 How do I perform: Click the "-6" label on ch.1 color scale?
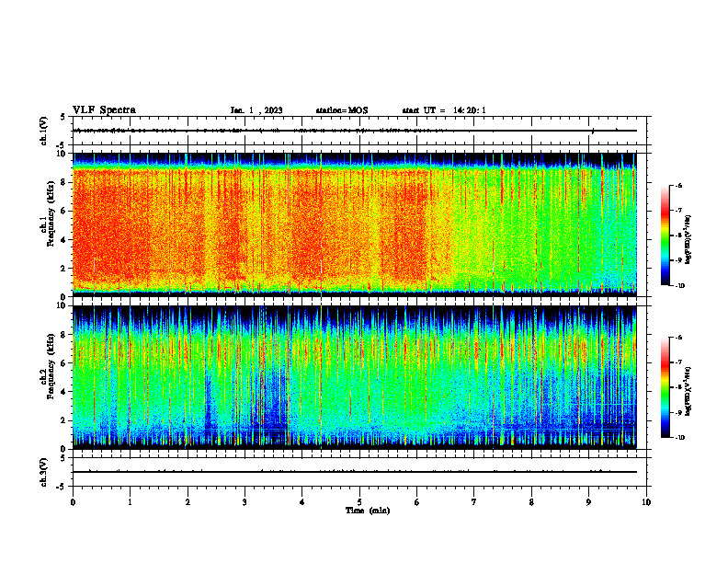click(x=679, y=186)
